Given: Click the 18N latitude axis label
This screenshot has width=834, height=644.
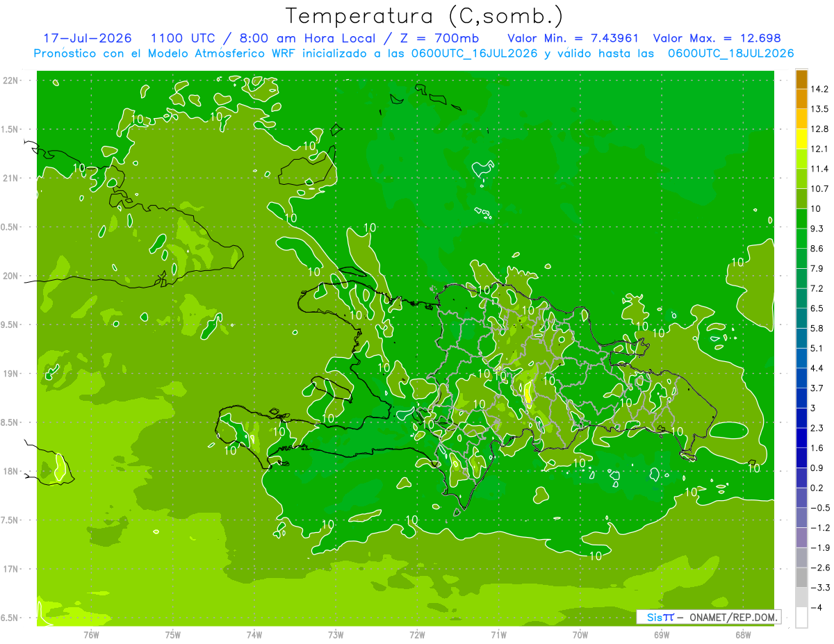Looking at the screenshot, I should pos(11,471).
